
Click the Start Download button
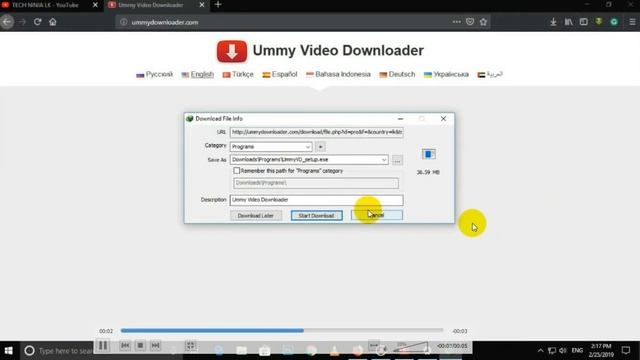[x=316, y=216]
